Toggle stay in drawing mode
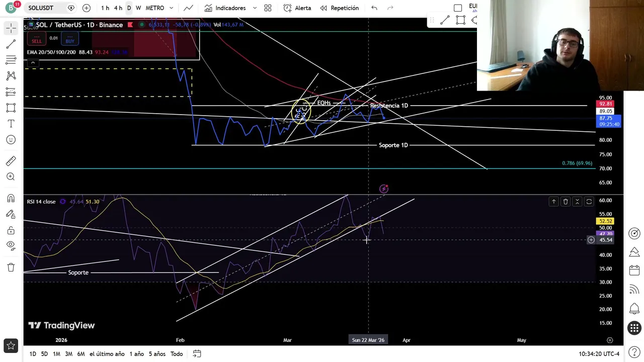This screenshot has width=644, height=362. [x=11, y=214]
